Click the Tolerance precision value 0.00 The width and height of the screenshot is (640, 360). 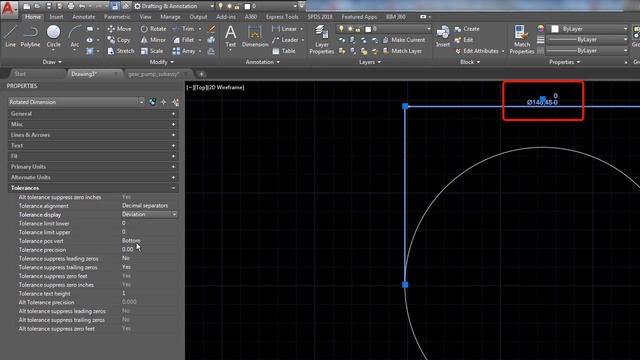coord(127,249)
